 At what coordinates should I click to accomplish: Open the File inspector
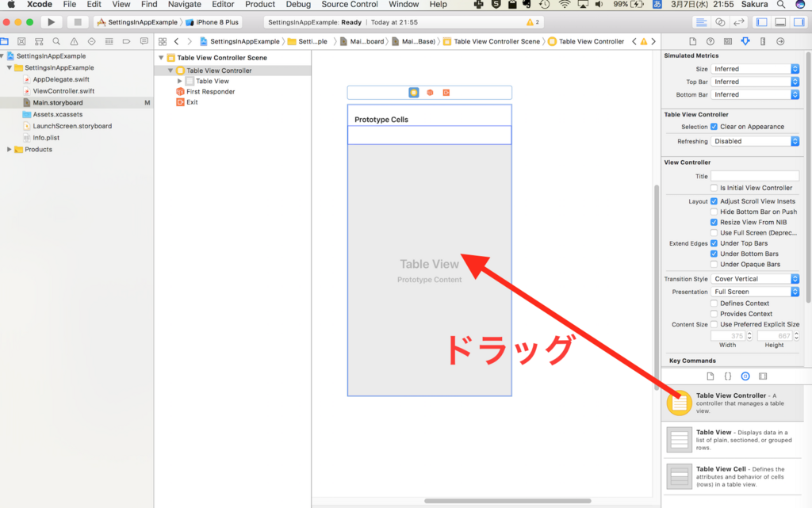692,41
